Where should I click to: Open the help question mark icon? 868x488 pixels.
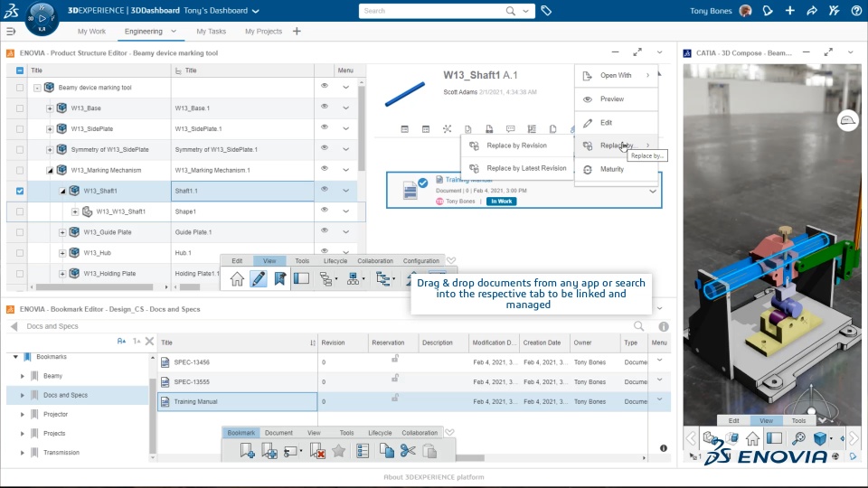(856, 11)
